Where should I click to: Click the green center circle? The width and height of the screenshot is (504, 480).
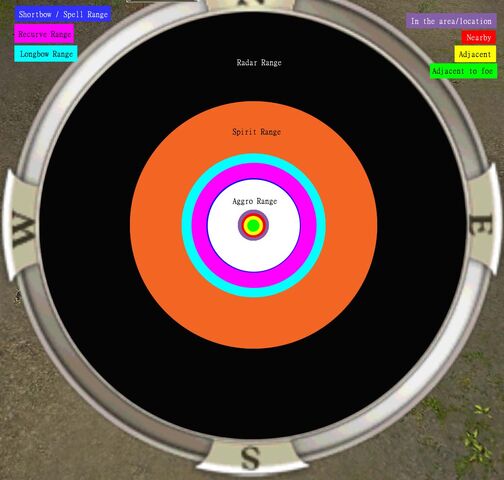point(254,226)
